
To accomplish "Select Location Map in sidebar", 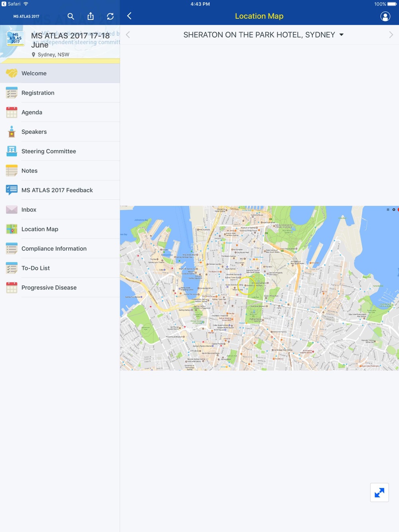I will click(x=60, y=229).
